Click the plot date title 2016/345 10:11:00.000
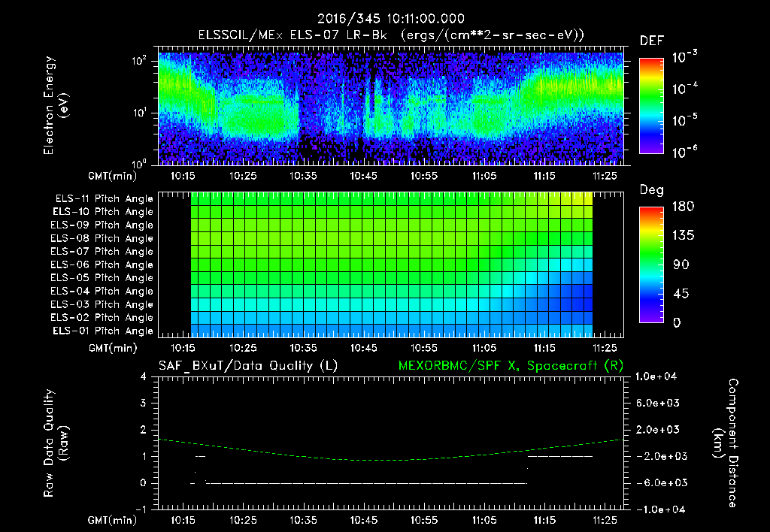 [391, 19]
